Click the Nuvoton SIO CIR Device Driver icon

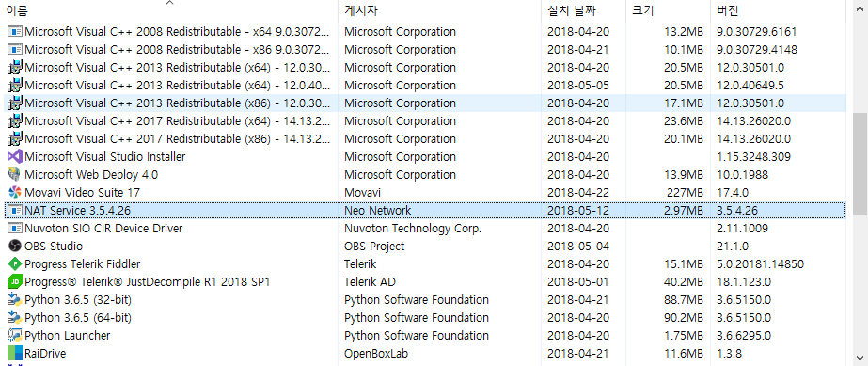(15, 228)
